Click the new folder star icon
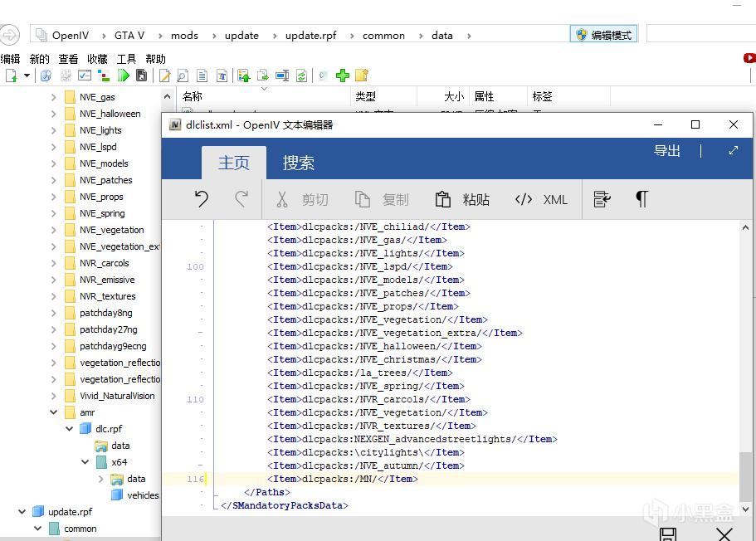Screen dimensions: 756x541 point(362,76)
